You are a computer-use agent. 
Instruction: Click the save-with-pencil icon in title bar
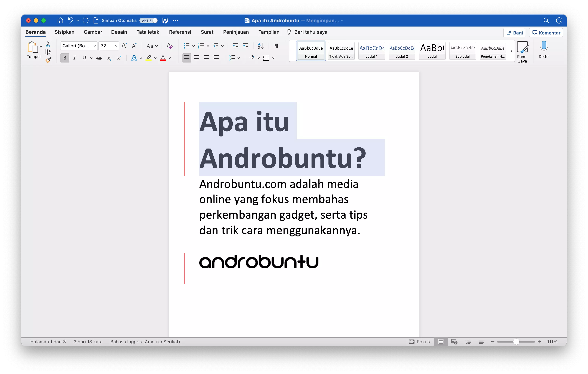[x=165, y=20]
